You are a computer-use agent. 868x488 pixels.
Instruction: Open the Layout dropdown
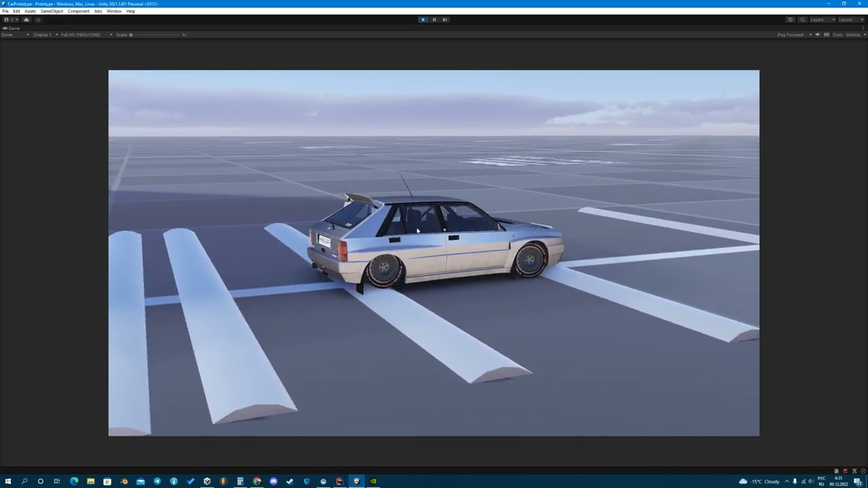pos(851,20)
